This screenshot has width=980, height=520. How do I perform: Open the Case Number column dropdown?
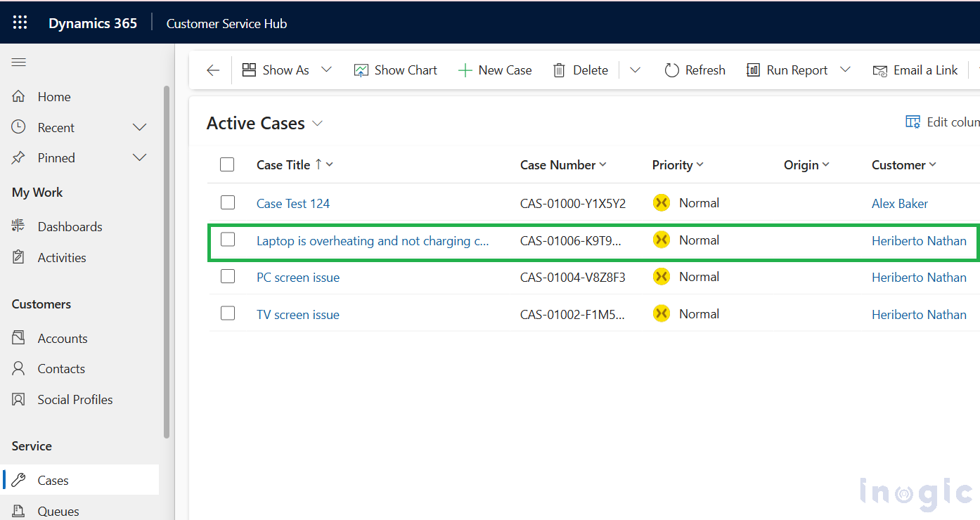pyautogui.click(x=602, y=164)
